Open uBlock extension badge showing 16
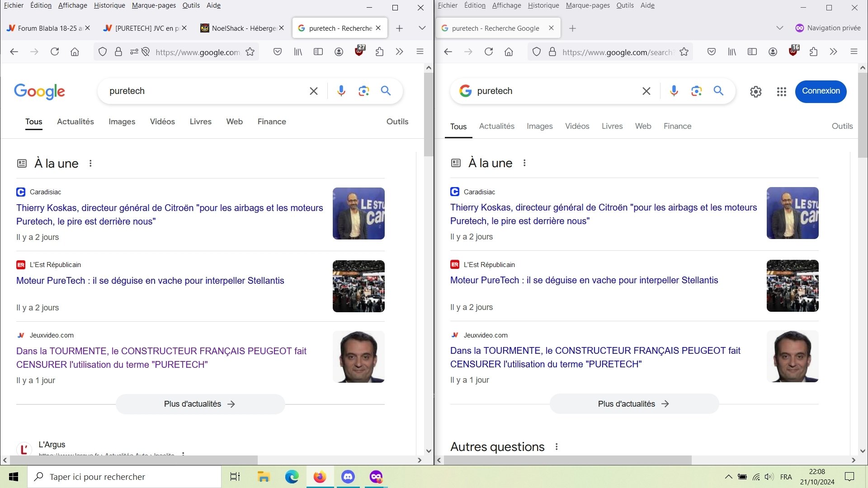The image size is (868, 488). tap(794, 51)
